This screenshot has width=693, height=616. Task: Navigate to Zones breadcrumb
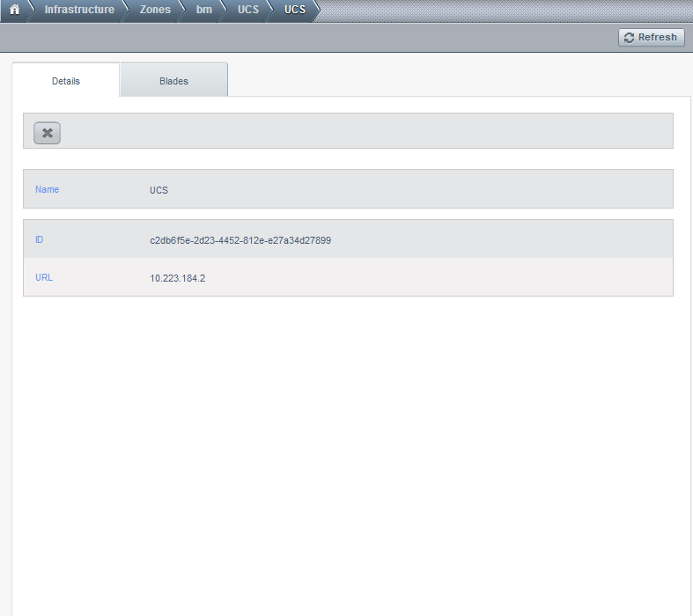(155, 10)
